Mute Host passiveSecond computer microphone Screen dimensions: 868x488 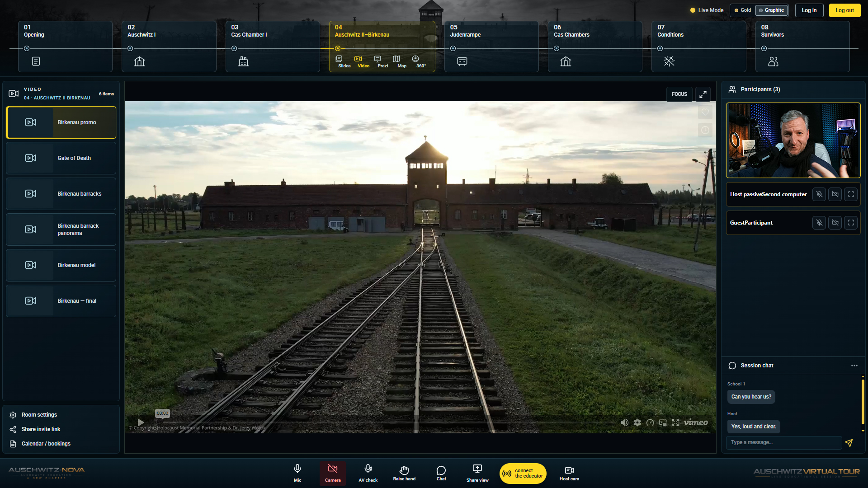click(x=819, y=194)
